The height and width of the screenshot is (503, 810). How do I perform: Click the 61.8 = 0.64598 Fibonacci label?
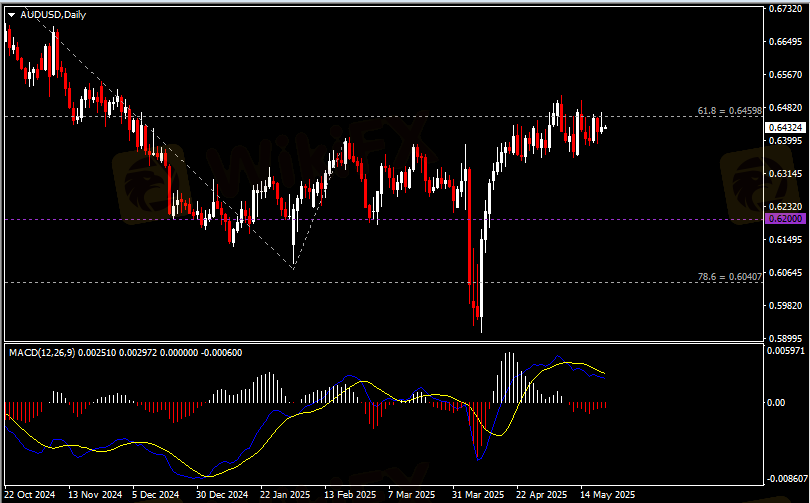(x=730, y=109)
